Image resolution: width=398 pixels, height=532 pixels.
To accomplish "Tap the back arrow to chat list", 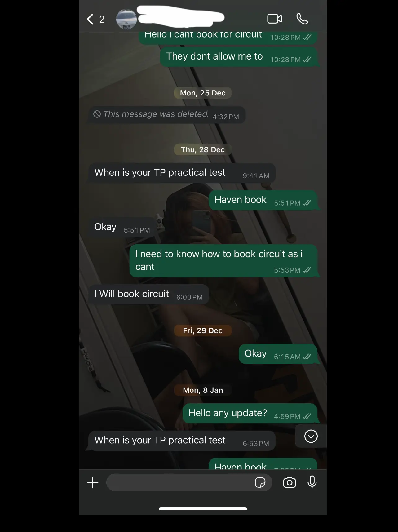I will [x=90, y=19].
